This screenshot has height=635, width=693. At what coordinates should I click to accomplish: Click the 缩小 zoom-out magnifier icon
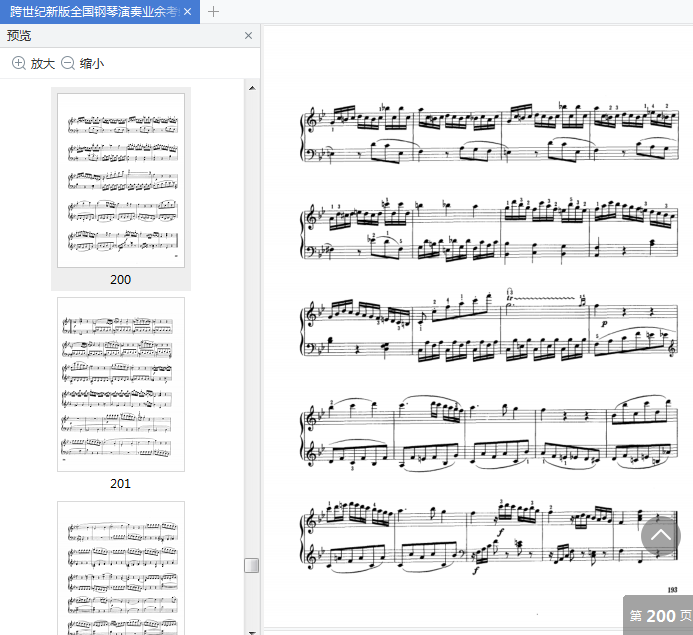point(68,63)
